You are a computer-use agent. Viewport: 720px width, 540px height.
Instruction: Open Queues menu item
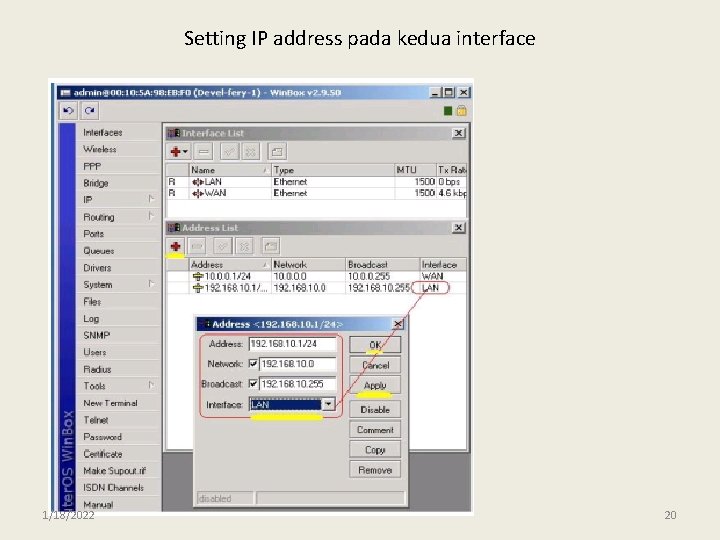pos(99,251)
